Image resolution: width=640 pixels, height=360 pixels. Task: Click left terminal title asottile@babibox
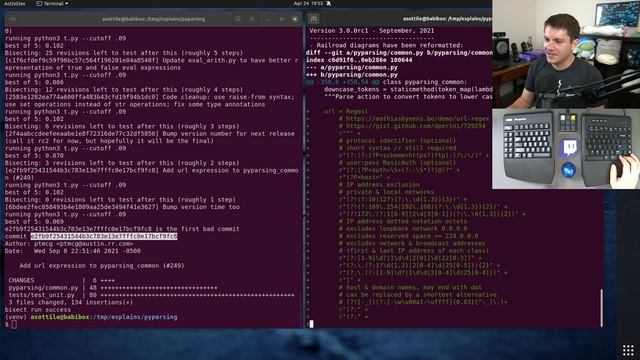coord(153,19)
